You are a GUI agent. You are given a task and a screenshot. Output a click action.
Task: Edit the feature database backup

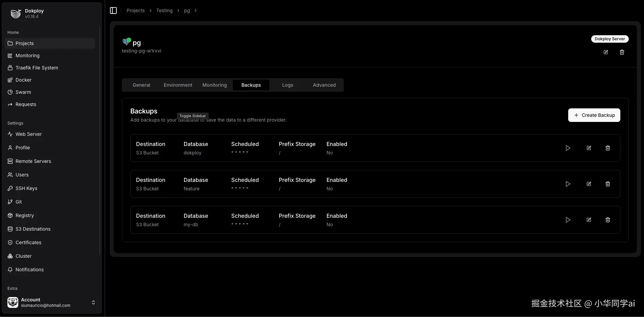click(589, 184)
